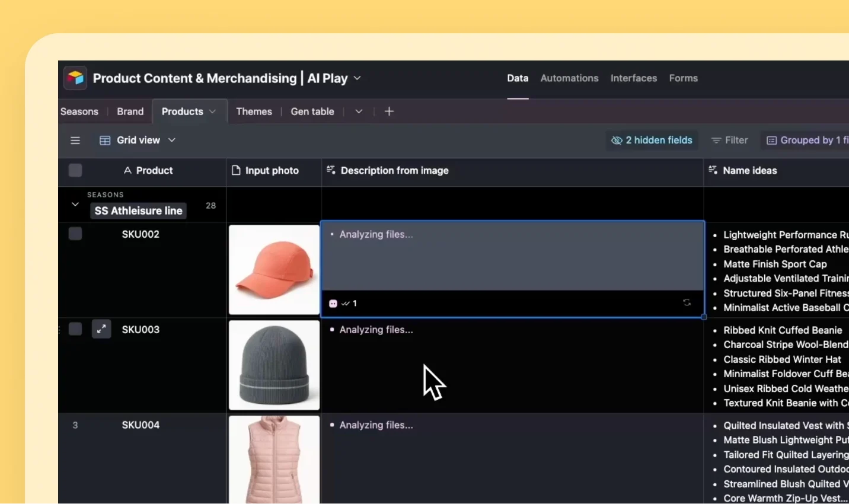Open the AI Play title dropdown

click(x=357, y=78)
